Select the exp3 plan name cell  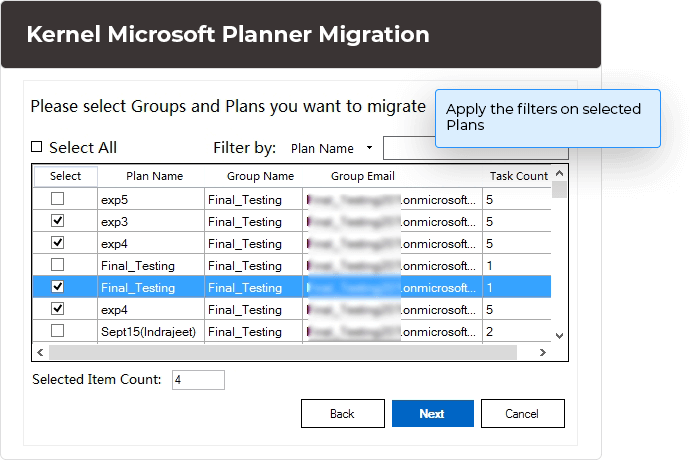(x=151, y=222)
